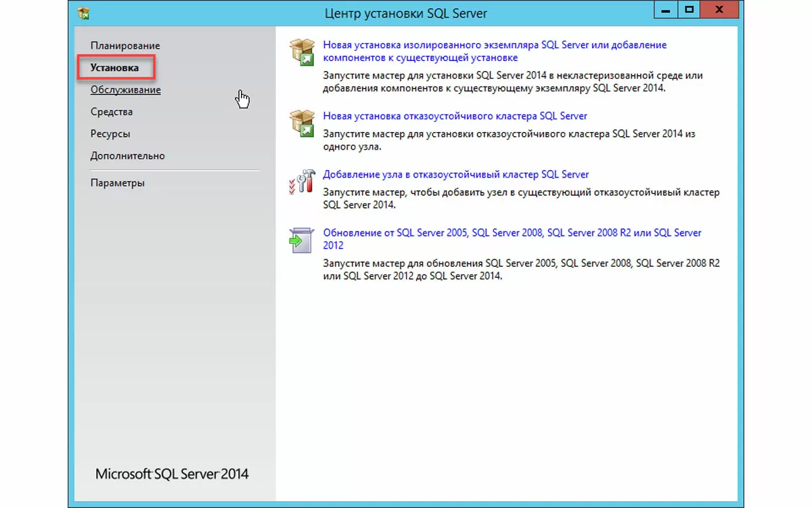Open the Параметры section
The width and height of the screenshot is (812, 508).
(117, 183)
